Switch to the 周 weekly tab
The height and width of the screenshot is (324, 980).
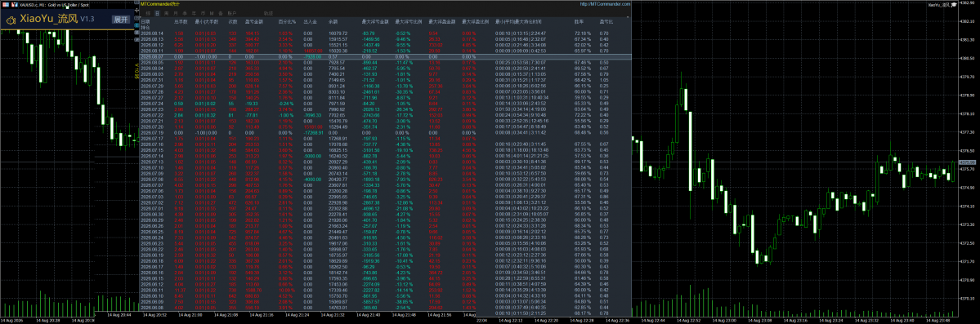click(166, 13)
